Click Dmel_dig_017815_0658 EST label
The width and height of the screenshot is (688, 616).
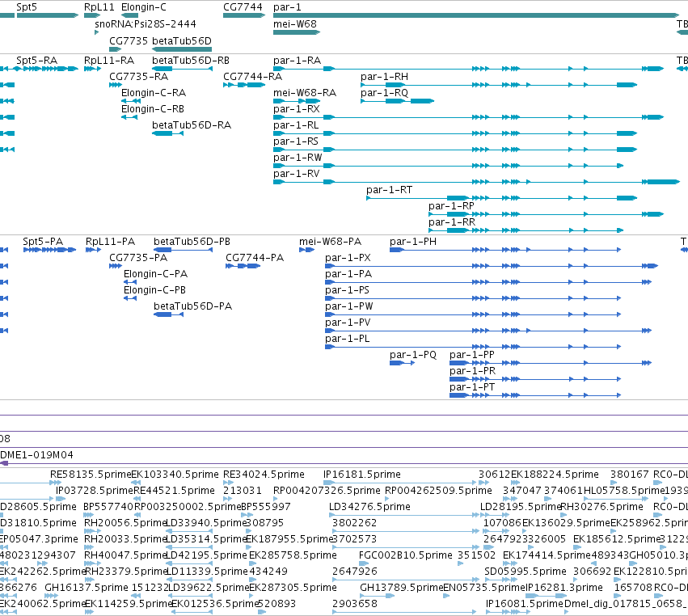click(625, 604)
